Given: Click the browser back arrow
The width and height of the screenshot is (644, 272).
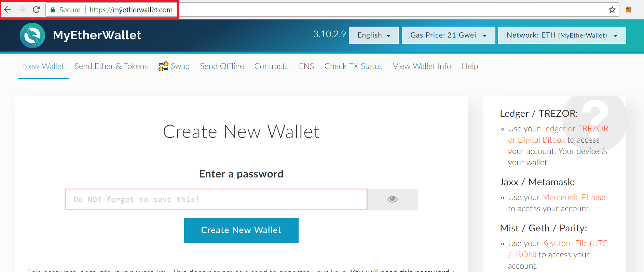Looking at the screenshot, I should click(8, 10).
